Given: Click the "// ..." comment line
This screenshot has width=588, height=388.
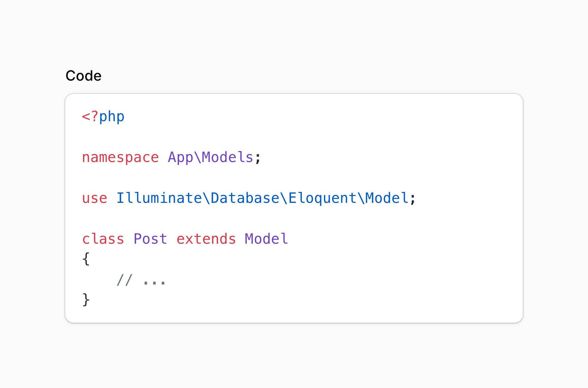Looking at the screenshot, I should (x=141, y=280).
